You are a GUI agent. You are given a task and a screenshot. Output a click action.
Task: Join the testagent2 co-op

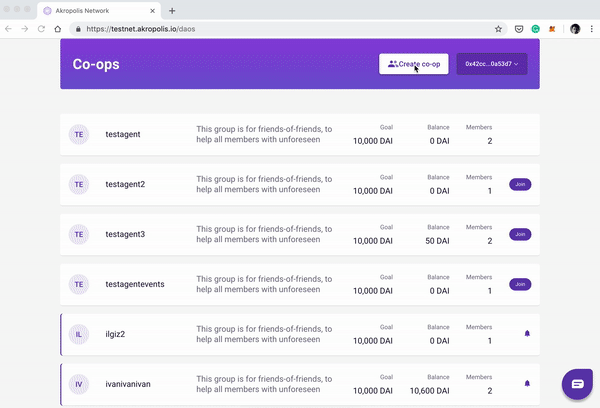coord(520,184)
